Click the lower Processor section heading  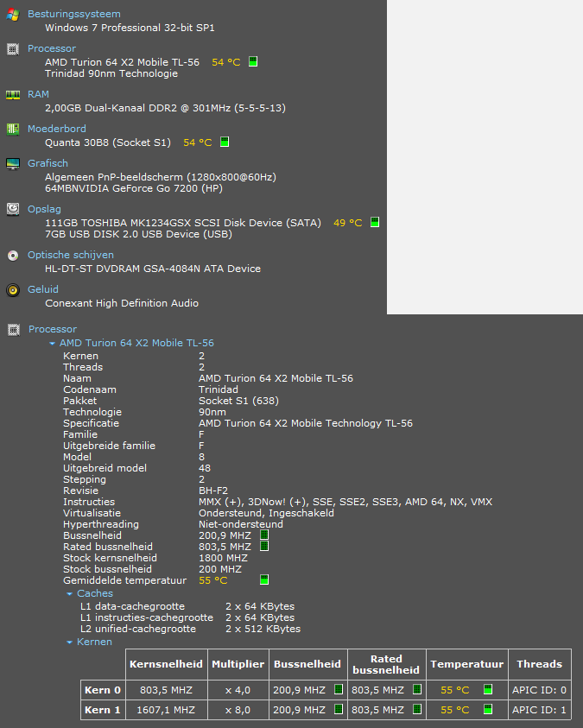click(53, 329)
